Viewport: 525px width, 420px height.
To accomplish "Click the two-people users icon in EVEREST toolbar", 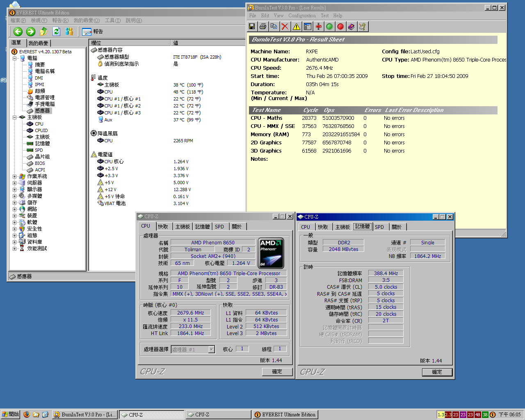I will point(69,32).
